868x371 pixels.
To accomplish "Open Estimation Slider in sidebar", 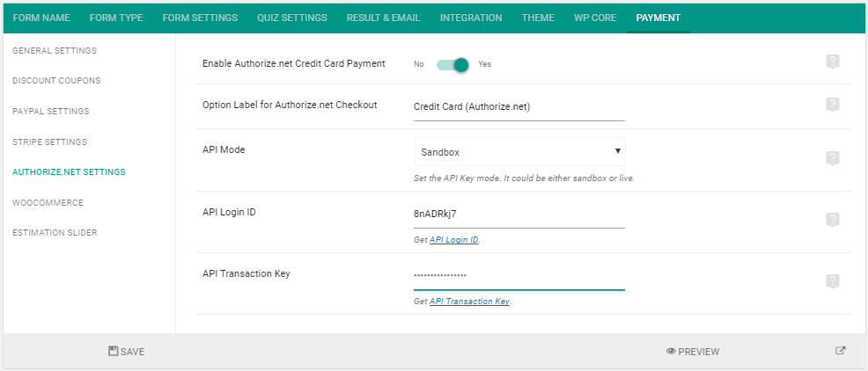I will 55,233.
